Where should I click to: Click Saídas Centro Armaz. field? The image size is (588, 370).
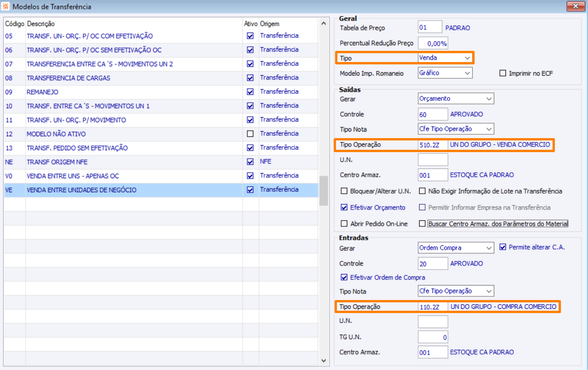(433, 175)
